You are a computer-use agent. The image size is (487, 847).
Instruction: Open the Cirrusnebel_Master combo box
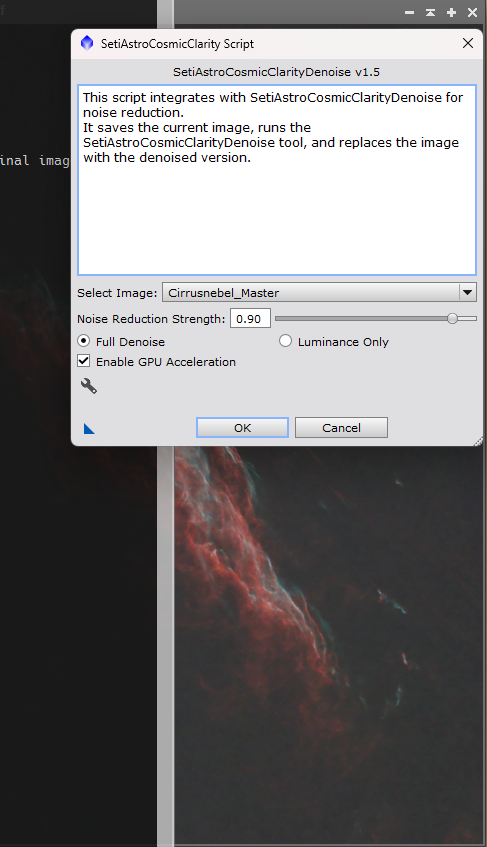point(319,292)
